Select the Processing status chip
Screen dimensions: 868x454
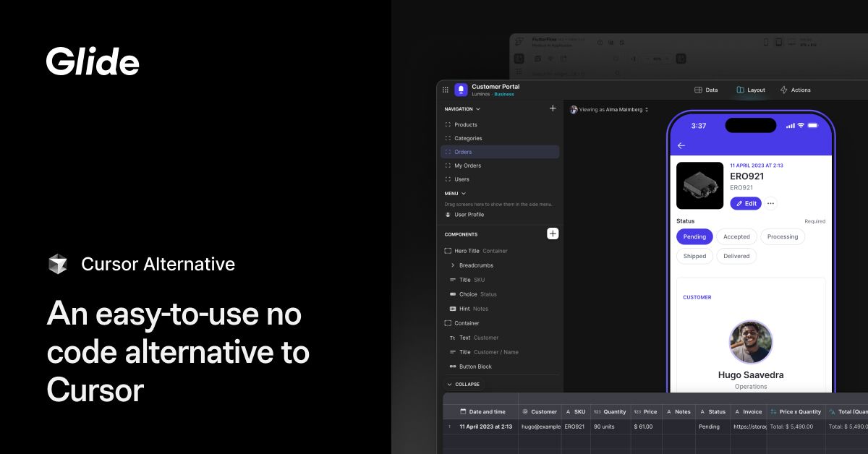pyautogui.click(x=783, y=236)
